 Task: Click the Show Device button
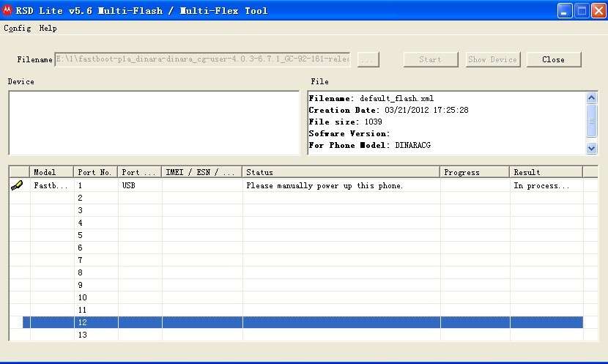tap(493, 59)
